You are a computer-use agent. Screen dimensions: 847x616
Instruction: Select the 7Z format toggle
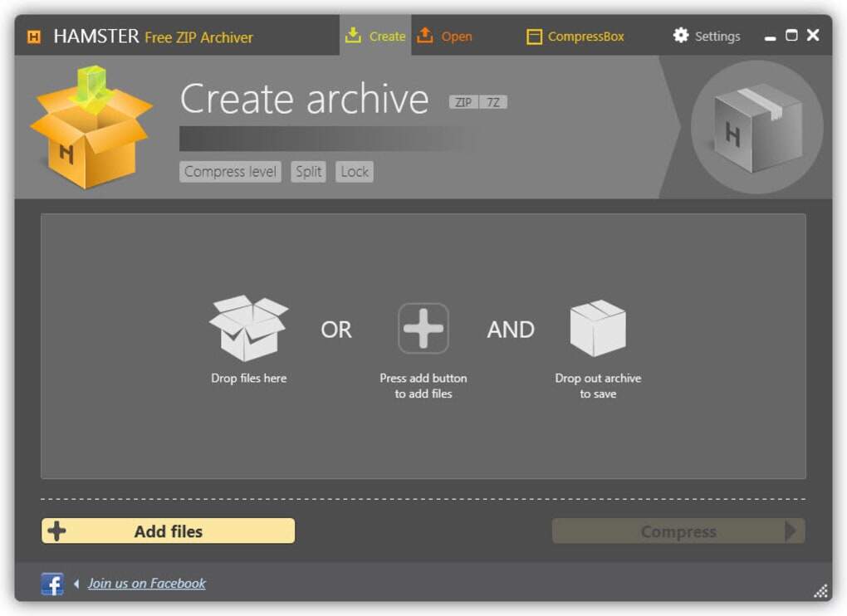tap(493, 102)
